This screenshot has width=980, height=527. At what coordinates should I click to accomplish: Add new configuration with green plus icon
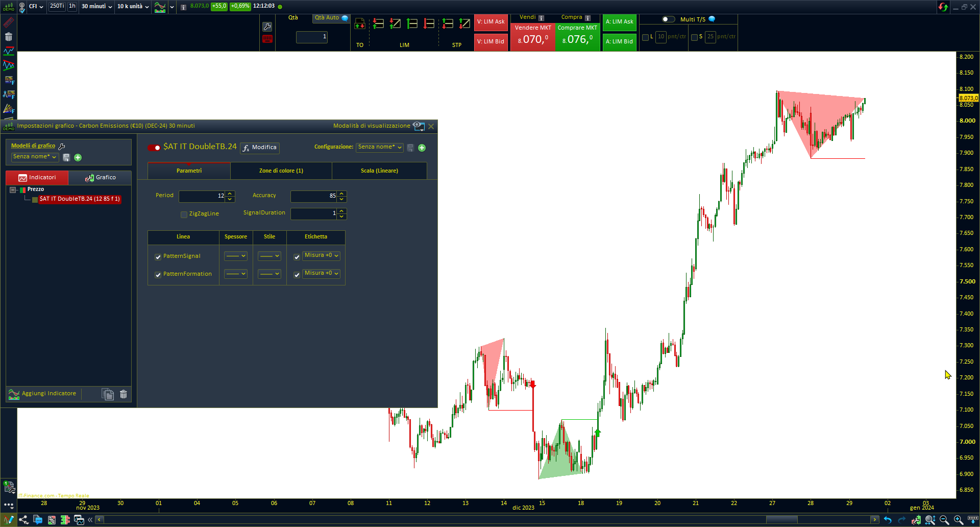point(422,148)
